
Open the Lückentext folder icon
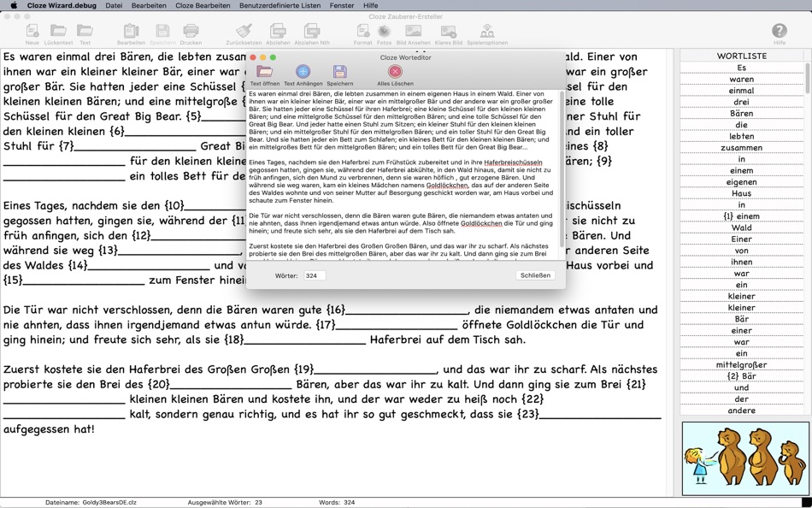pyautogui.click(x=58, y=31)
